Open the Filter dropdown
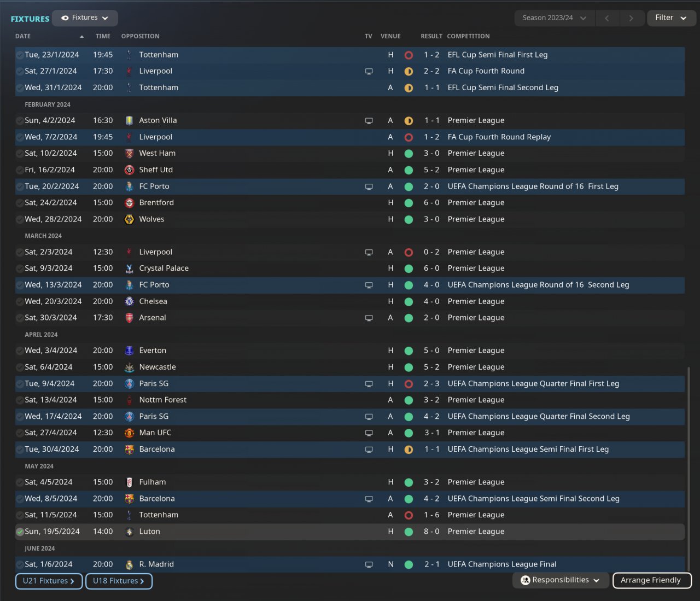The height and width of the screenshot is (601, 700). click(671, 18)
